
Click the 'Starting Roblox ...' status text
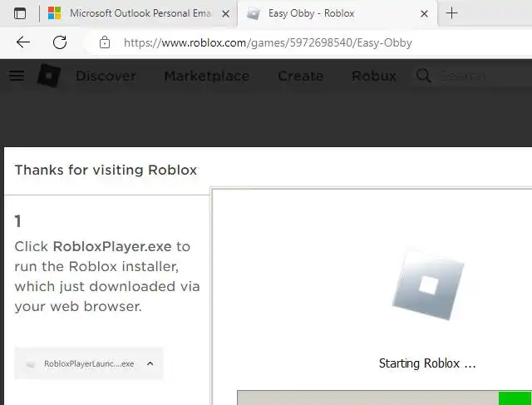427,363
